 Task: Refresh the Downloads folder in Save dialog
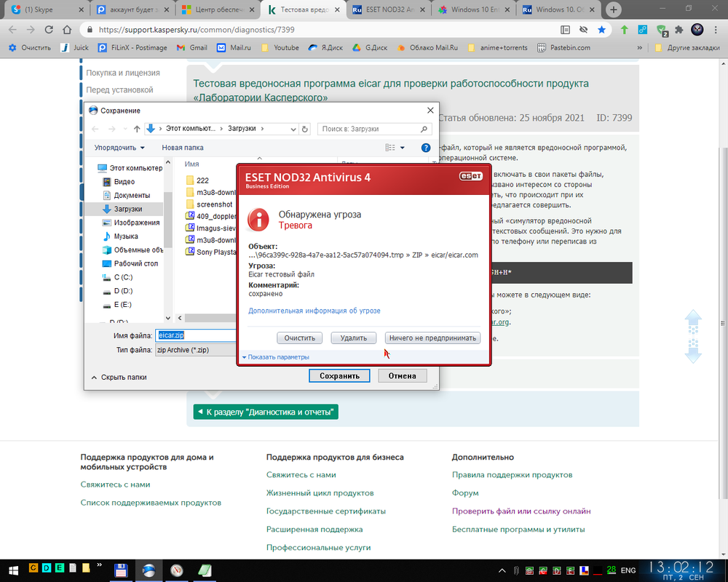[x=305, y=129]
